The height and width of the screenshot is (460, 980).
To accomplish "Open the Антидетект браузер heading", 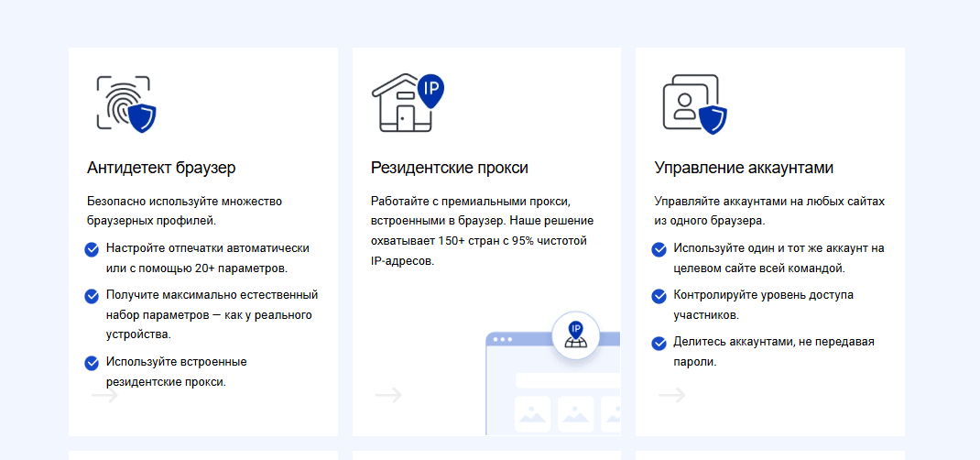I will click(161, 168).
